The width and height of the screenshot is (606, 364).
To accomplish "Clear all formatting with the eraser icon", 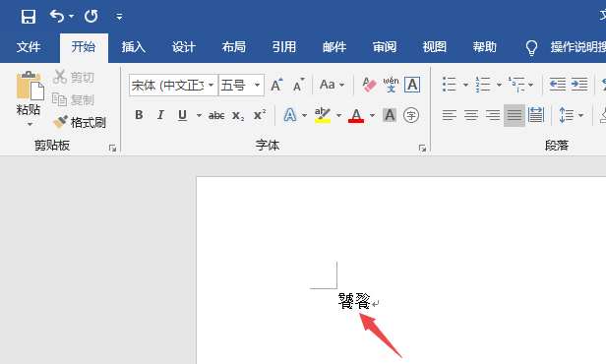I will click(369, 85).
